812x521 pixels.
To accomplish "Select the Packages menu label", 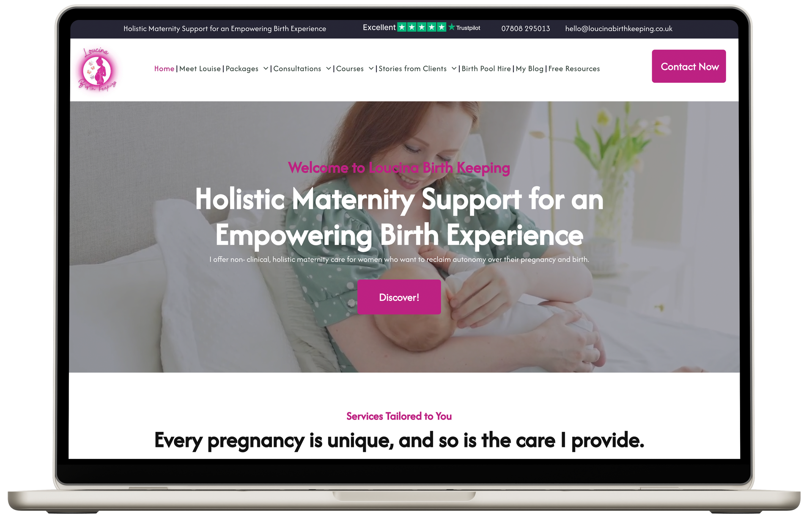I will [x=242, y=69].
